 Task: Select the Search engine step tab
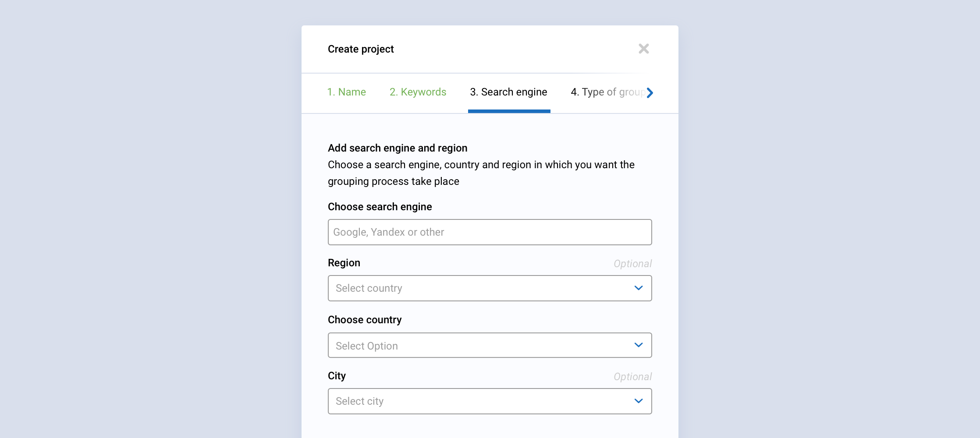click(x=508, y=92)
